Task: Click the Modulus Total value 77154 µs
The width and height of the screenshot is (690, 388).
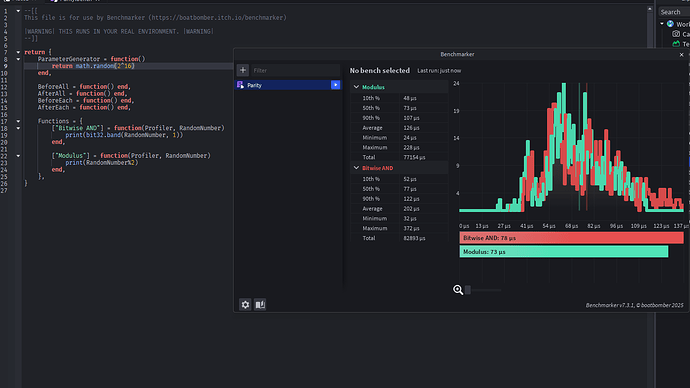Action: pyautogui.click(x=414, y=157)
